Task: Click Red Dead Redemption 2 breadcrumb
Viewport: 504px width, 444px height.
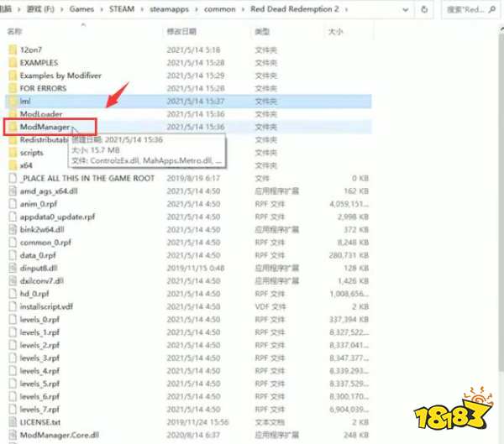Action: [295, 9]
